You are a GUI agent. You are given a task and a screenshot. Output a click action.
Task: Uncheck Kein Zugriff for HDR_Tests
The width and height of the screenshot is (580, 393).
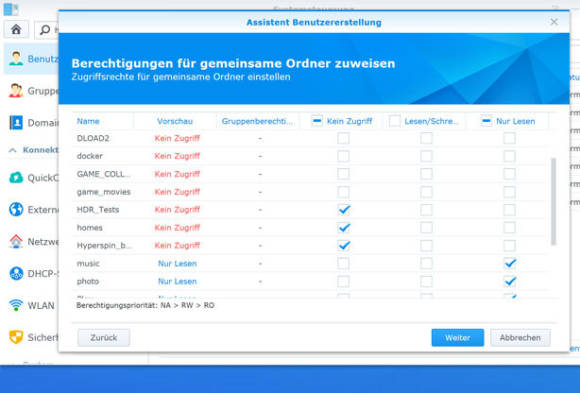(x=343, y=210)
